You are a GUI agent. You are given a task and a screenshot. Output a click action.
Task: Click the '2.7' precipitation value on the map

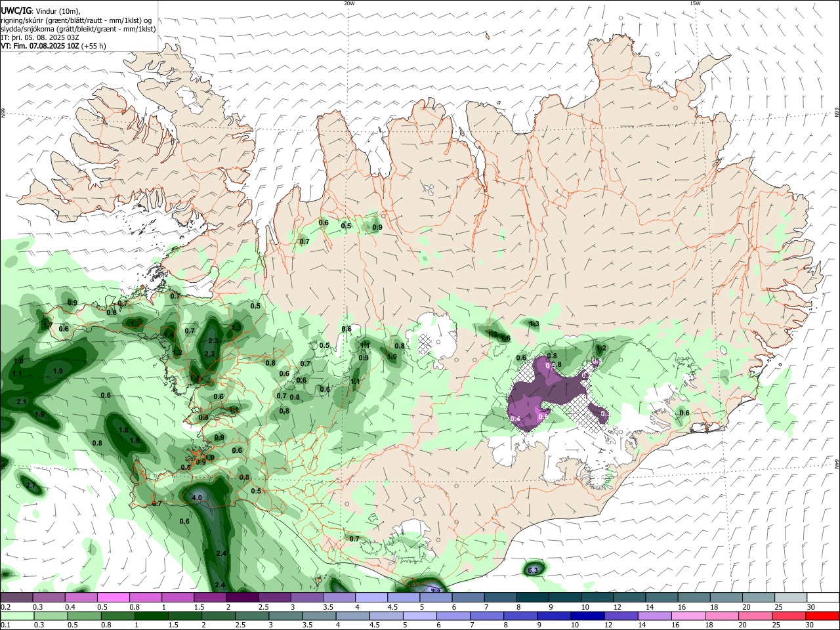tap(31, 485)
